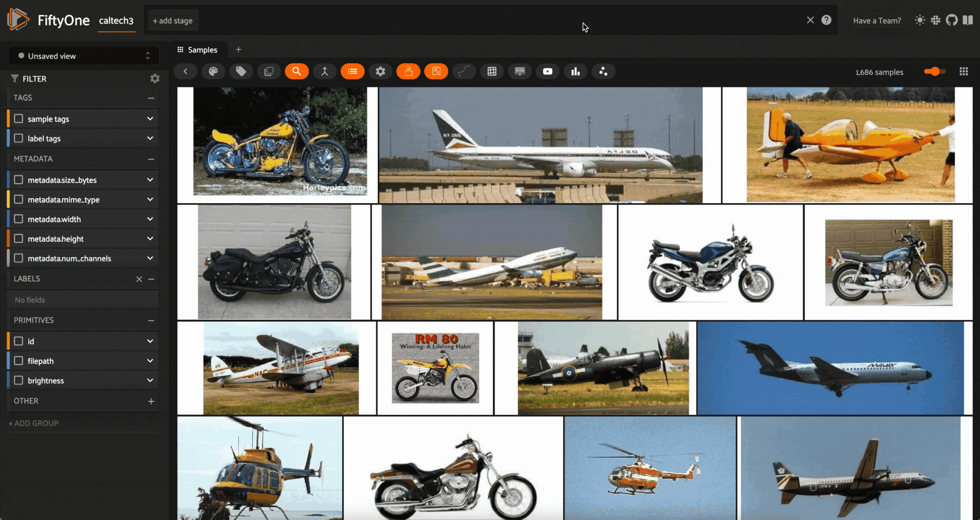
Task: Expand the sample tags dropdown arrow
Action: [150, 119]
